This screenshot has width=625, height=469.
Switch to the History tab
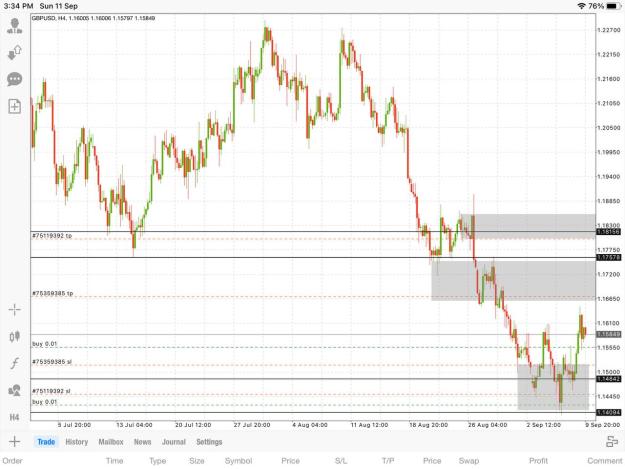(x=77, y=442)
